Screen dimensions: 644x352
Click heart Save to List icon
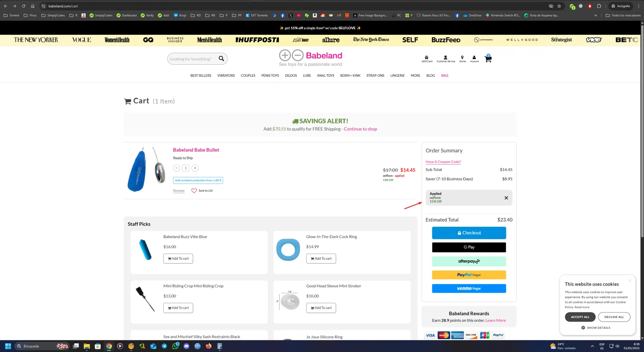click(x=194, y=191)
